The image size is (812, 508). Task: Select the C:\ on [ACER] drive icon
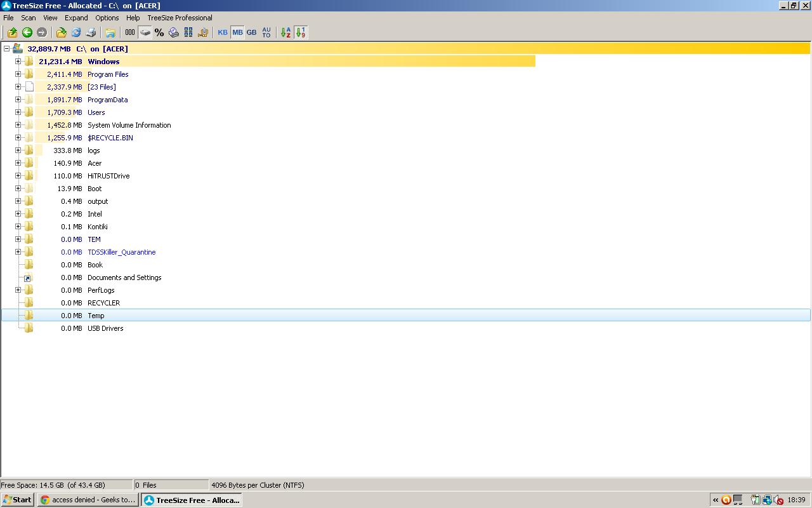pyautogui.click(x=18, y=49)
